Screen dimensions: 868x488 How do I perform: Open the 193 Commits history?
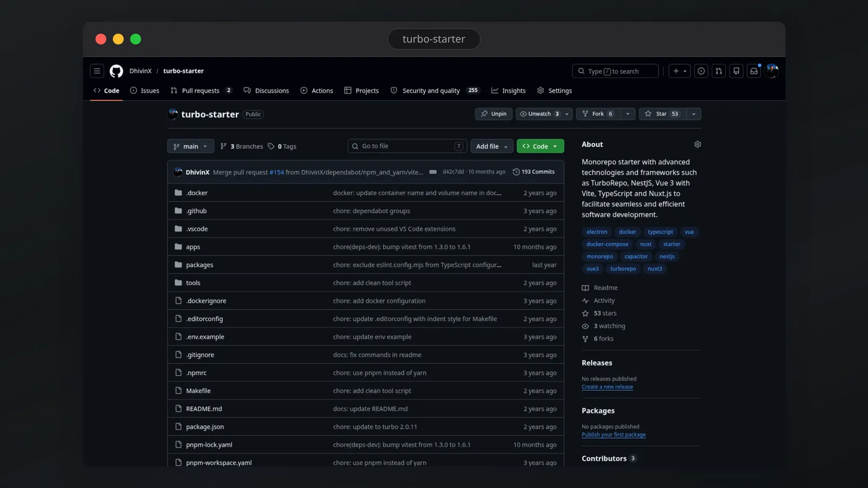click(x=534, y=172)
